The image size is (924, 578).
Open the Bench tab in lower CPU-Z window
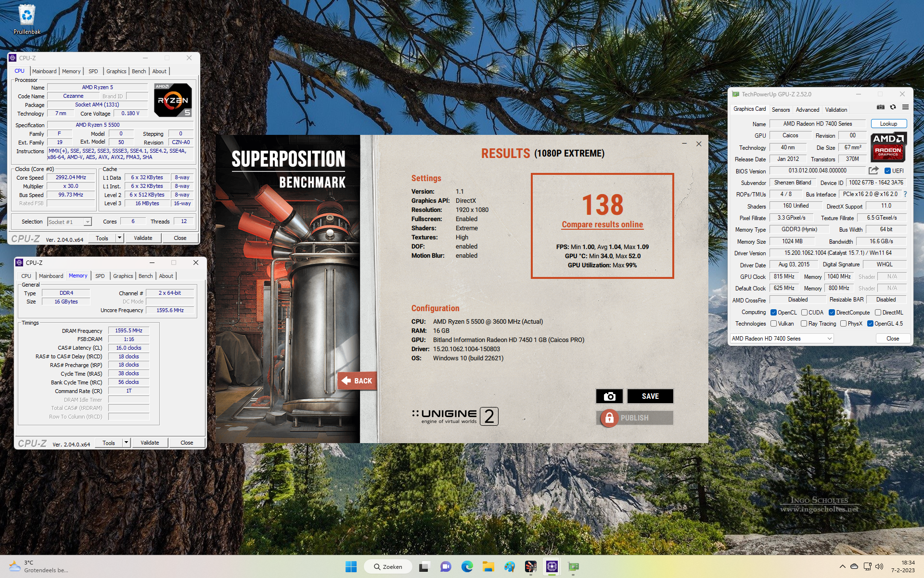click(x=145, y=276)
